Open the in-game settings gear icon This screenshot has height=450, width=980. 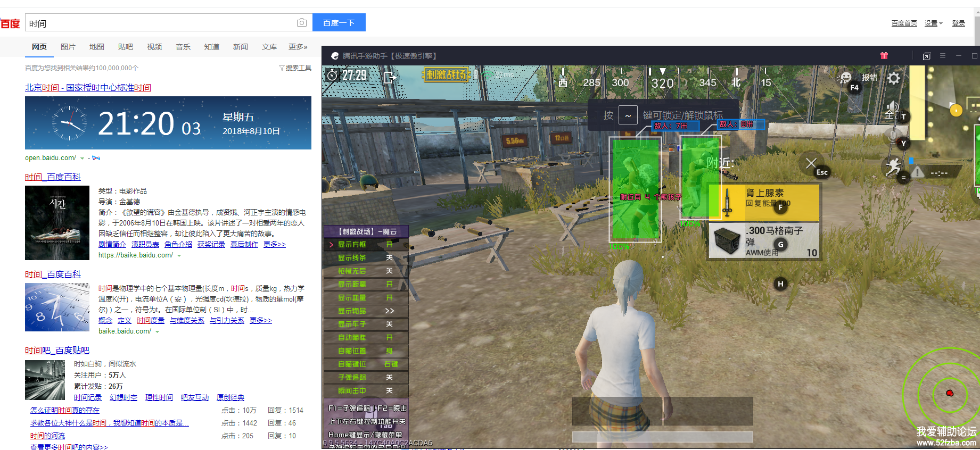894,78
